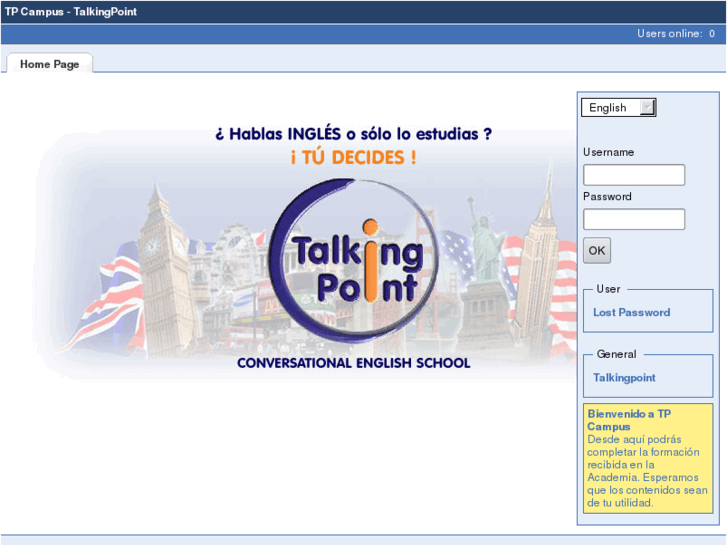Click the 'Username' field label
Viewport: 727px width, 545px height.
(x=608, y=152)
